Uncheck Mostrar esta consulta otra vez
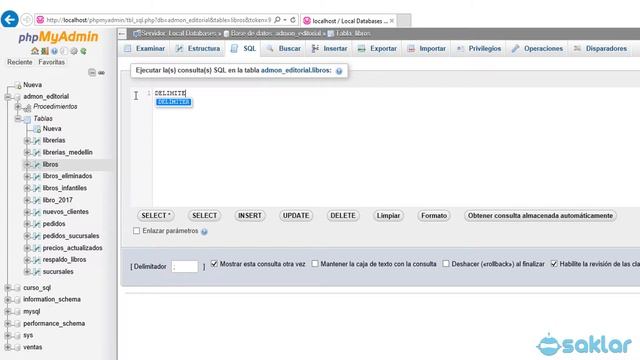The width and height of the screenshot is (640, 360). point(214,264)
